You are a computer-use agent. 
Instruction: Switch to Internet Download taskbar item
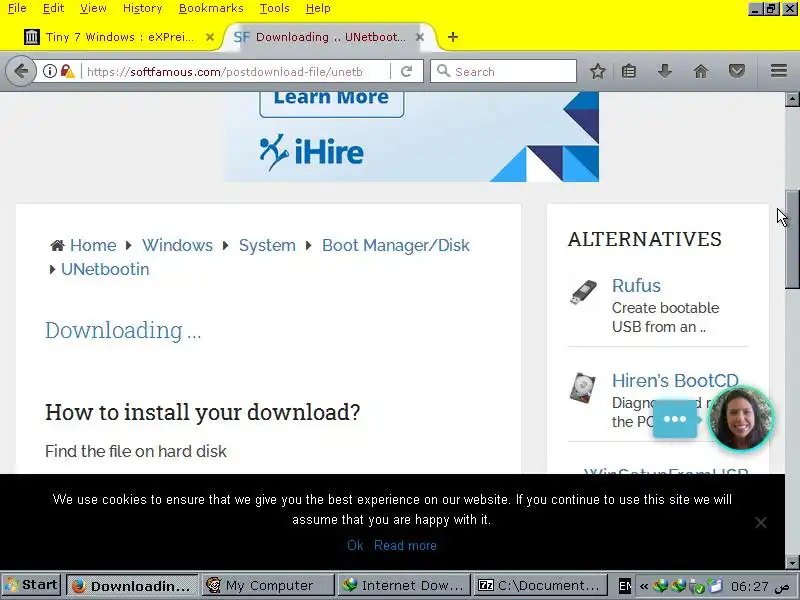click(404, 585)
